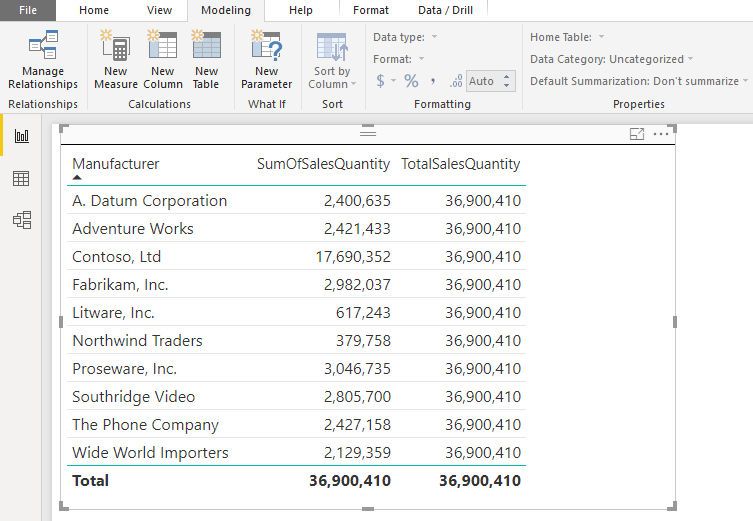Open the Data / Drill tab
The height and width of the screenshot is (521, 753).
tap(445, 10)
